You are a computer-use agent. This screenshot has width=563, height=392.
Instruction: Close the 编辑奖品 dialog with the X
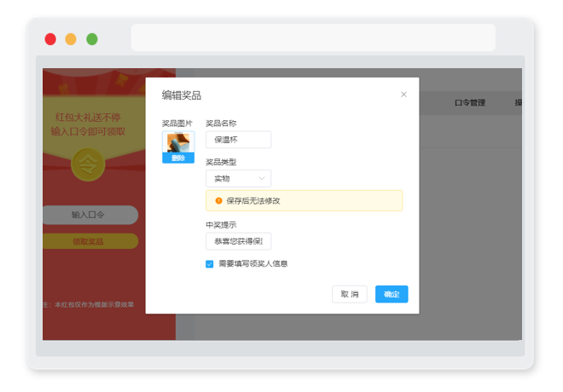pyautogui.click(x=403, y=95)
